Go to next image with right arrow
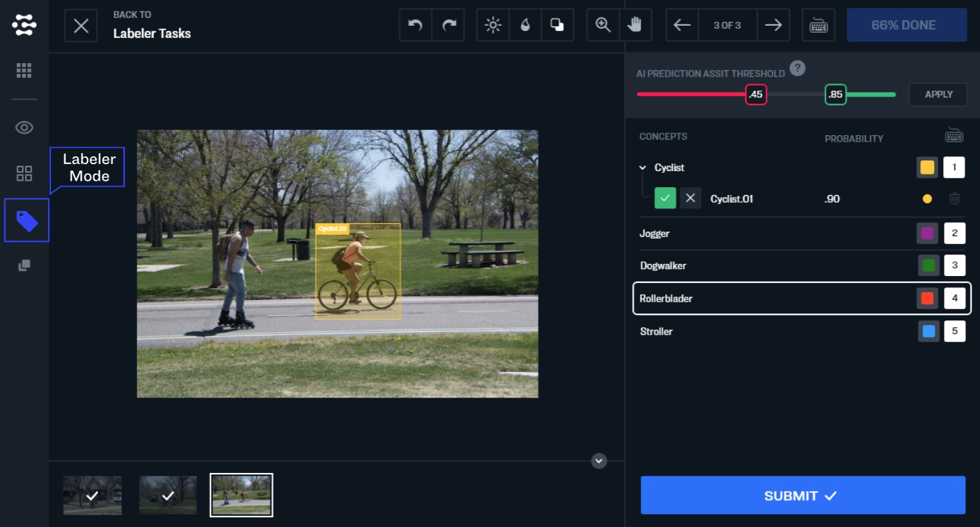 [773, 25]
